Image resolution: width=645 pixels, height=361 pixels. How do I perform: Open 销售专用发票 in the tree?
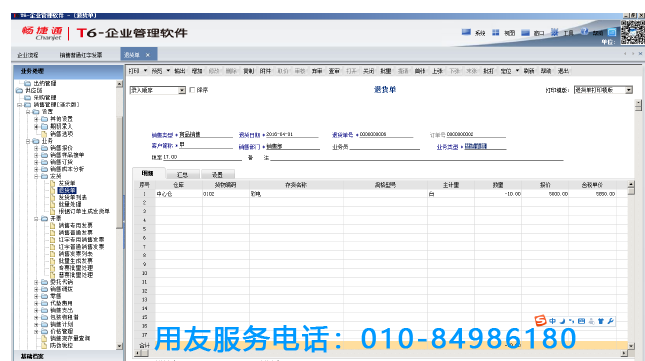(76, 226)
